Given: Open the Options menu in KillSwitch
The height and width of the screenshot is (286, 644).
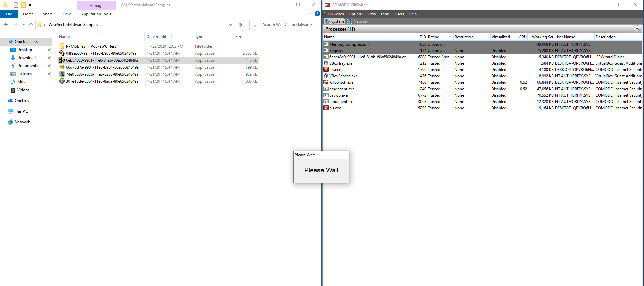Looking at the screenshot, I should tap(355, 14).
